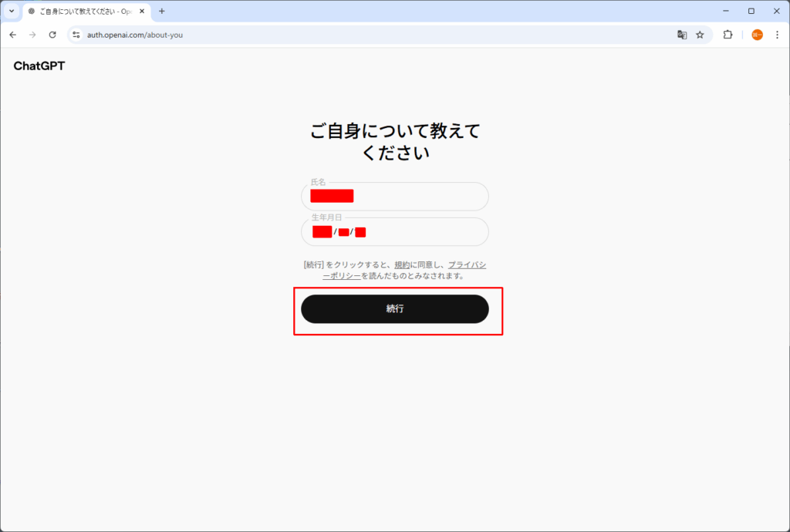The width and height of the screenshot is (790, 532).
Task: Click the browser back arrow
Action: tap(13, 35)
